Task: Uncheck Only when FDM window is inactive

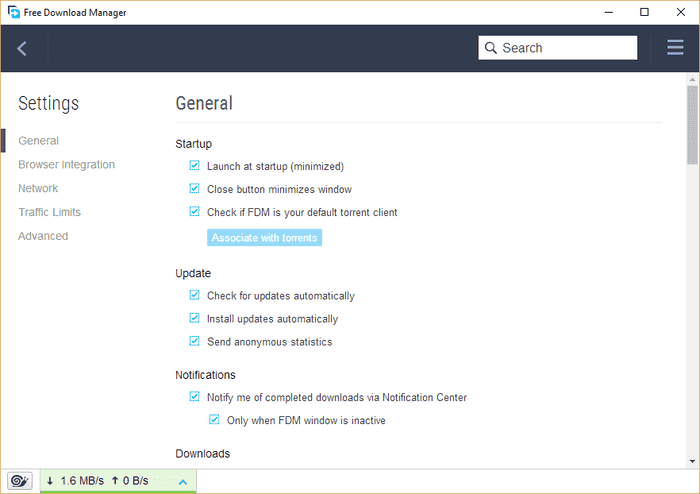Action: coord(215,421)
